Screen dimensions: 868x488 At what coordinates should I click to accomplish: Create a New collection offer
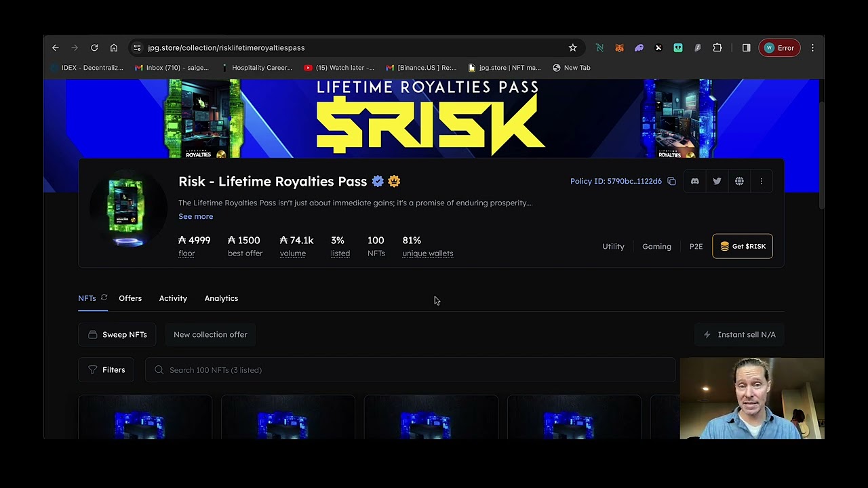pyautogui.click(x=210, y=334)
